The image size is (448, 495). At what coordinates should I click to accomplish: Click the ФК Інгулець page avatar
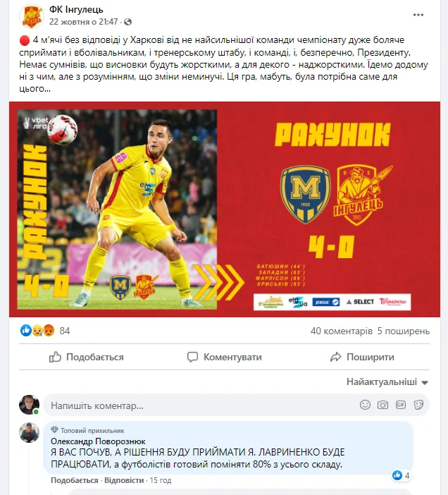tap(31, 16)
